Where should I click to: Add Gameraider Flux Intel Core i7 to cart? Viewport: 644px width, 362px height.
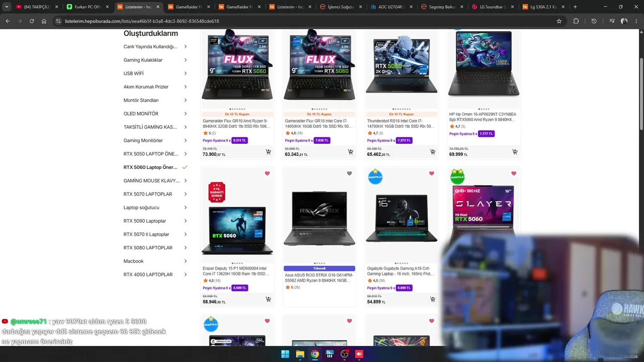point(350,152)
